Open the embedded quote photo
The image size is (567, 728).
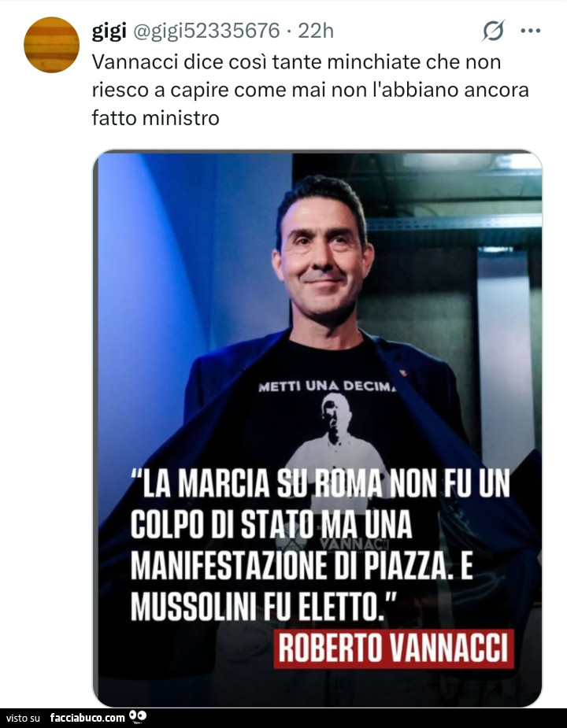[x=317, y=428]
